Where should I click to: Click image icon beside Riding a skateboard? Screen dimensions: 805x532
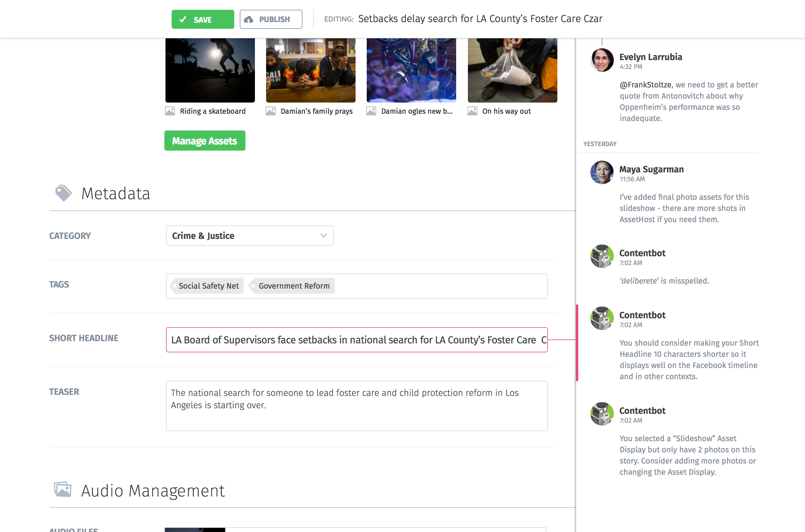170,111
